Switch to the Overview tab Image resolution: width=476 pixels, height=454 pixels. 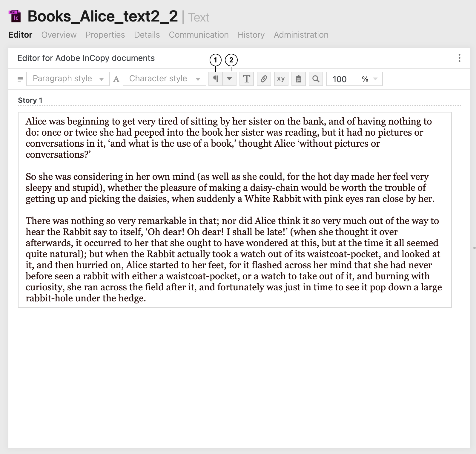[x=59, y=35]
